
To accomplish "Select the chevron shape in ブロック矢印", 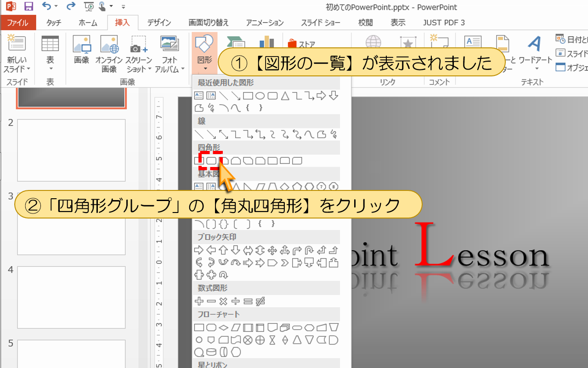I will [x=285, y=263].
